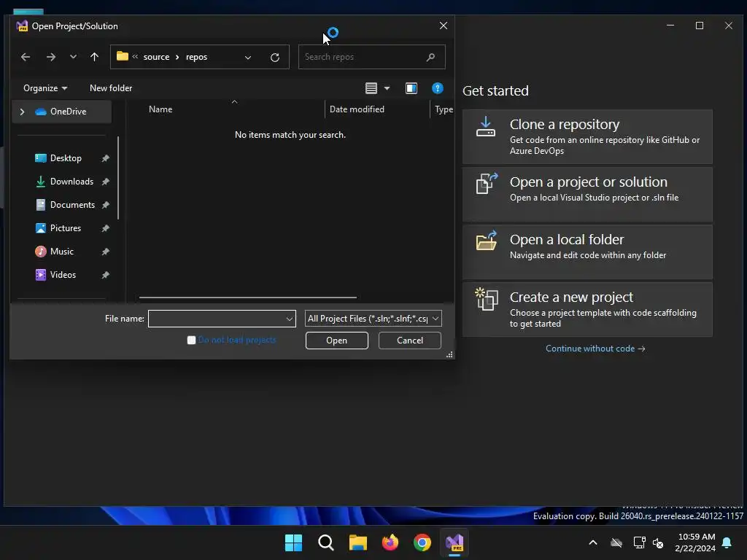
Task: Open view options dropdown arrow
Action: tap(387, 88)
